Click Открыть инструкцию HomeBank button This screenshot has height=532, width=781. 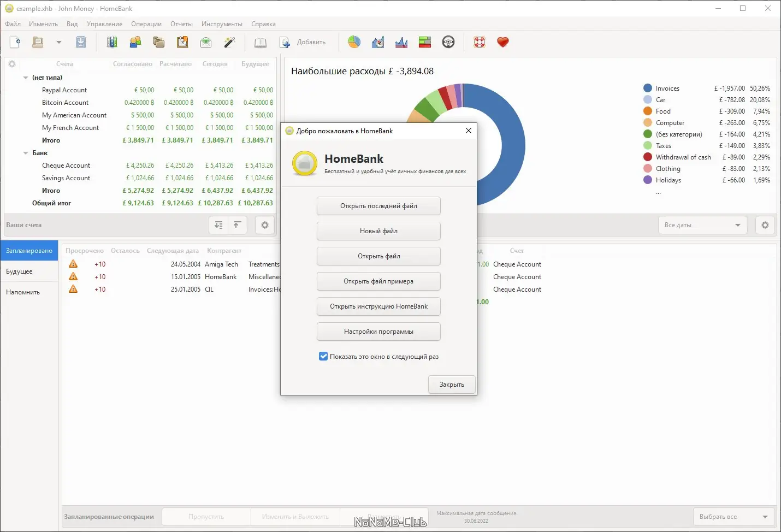378,306
